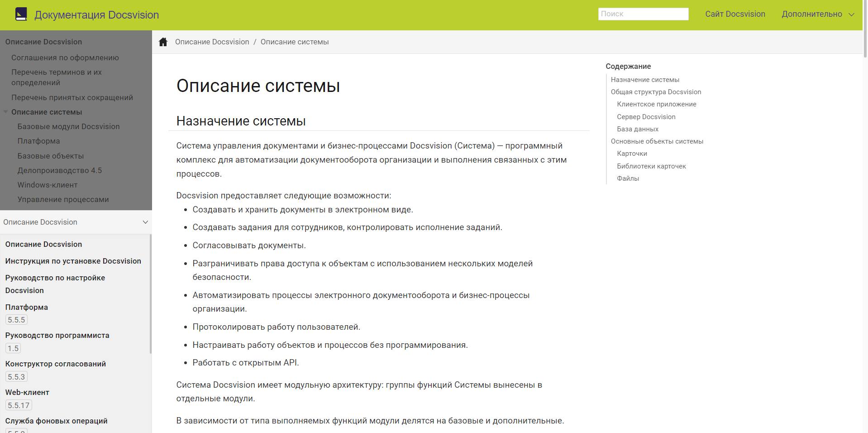Focus the 'Поиск' search field
This screenshot has width=868, height=433.
[x=643, y=14]
